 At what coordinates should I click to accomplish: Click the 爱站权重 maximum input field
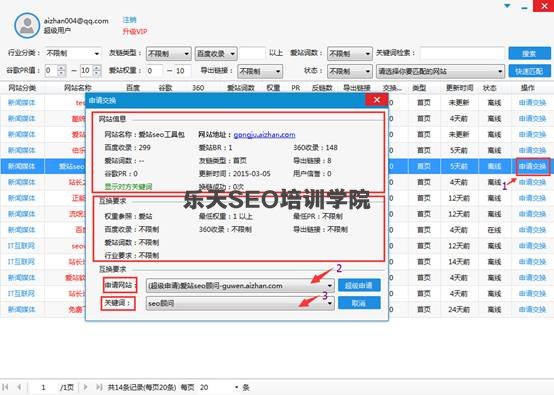point(183,71)
